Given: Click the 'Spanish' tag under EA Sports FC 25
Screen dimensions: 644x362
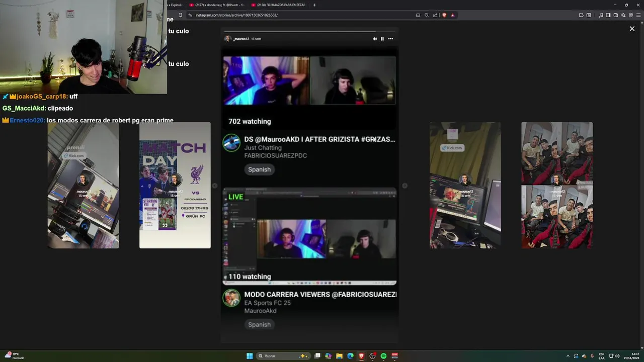Looking at the screenshot, I should [259, 325].
